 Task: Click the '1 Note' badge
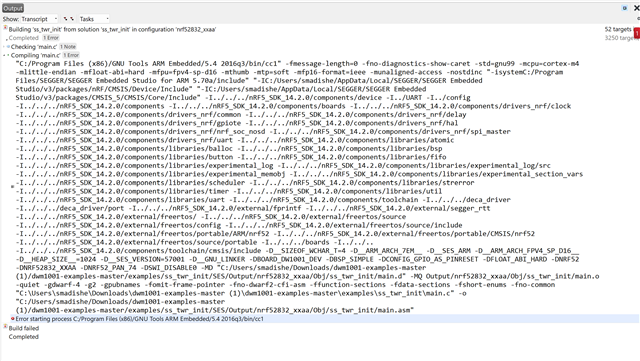click(68, 47)
